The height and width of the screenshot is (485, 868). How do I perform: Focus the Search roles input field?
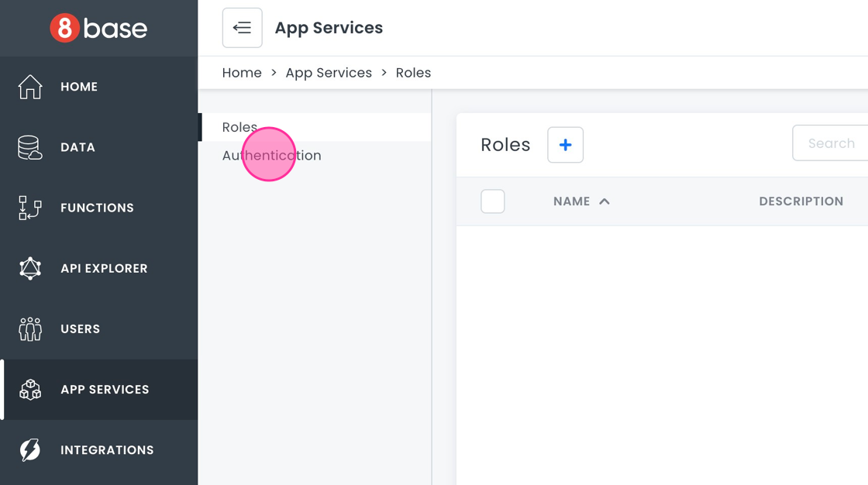point(831,143)
